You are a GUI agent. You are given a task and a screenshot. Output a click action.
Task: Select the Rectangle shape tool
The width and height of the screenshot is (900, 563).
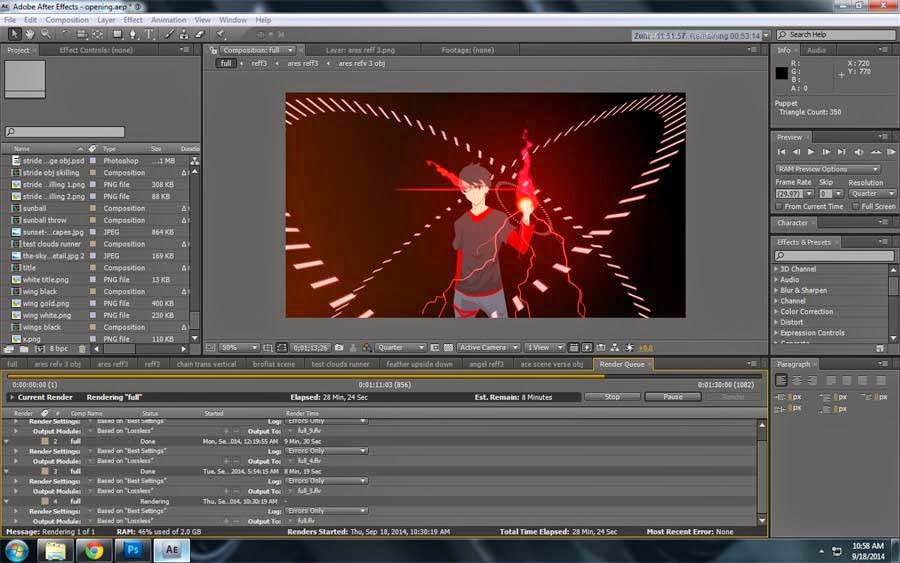(118, 34)
